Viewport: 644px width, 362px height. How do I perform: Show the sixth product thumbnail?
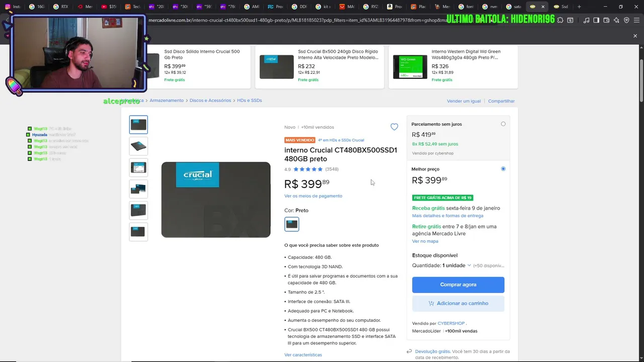138,232
